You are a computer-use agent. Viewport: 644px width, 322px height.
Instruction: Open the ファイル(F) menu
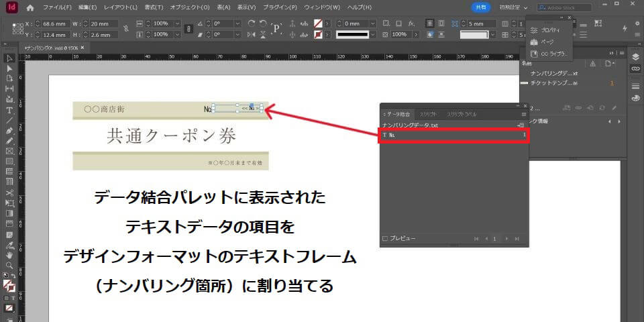tap(58, 7)
